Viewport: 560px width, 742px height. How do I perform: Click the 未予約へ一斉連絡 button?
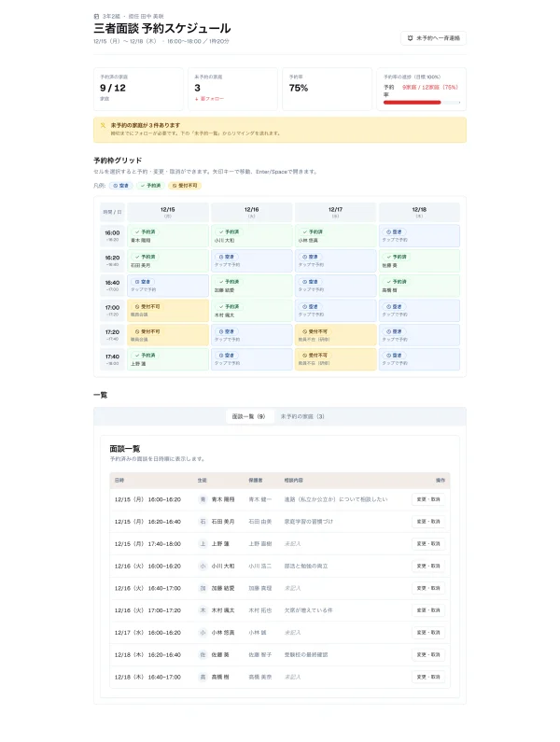tap(434, 38)
